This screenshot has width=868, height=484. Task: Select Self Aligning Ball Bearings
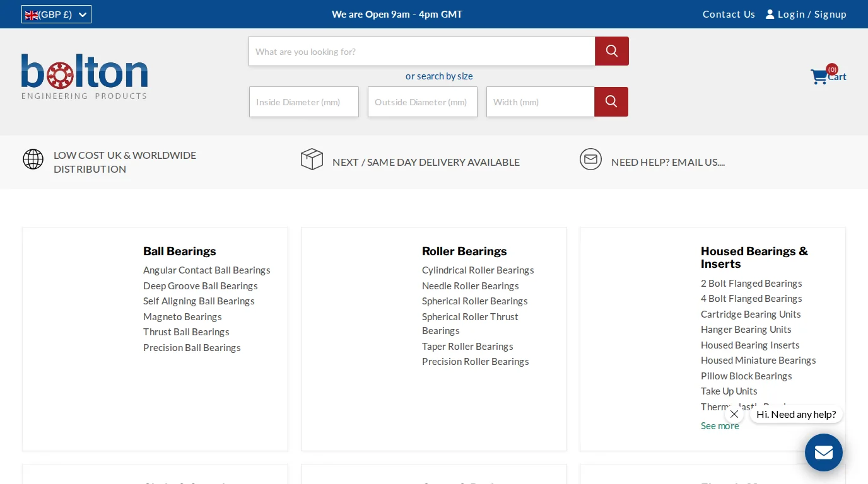click(x=199, y=301)
